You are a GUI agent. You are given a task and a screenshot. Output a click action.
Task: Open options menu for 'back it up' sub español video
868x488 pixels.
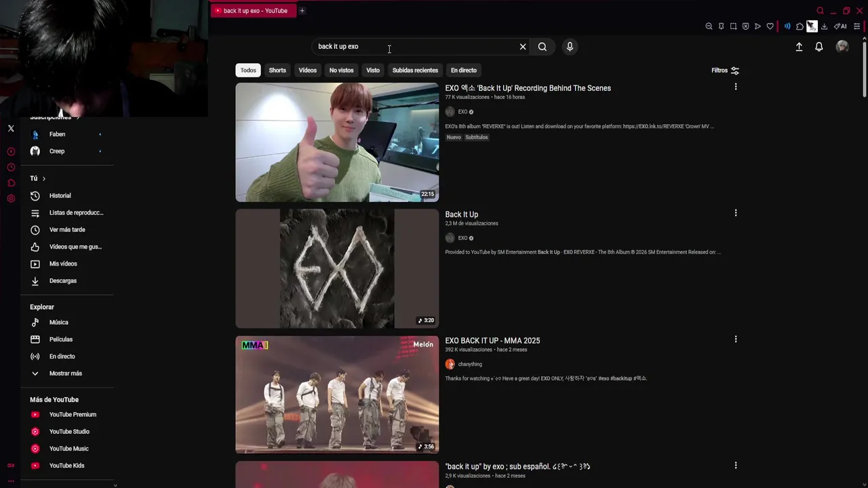coord(735,465)
